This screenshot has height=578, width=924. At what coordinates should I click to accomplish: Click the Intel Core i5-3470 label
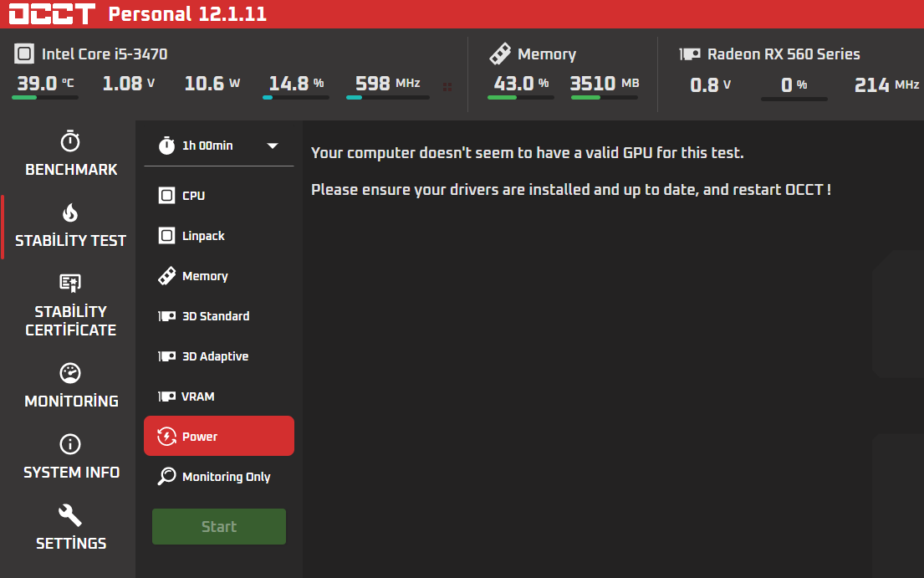(105, 54)
